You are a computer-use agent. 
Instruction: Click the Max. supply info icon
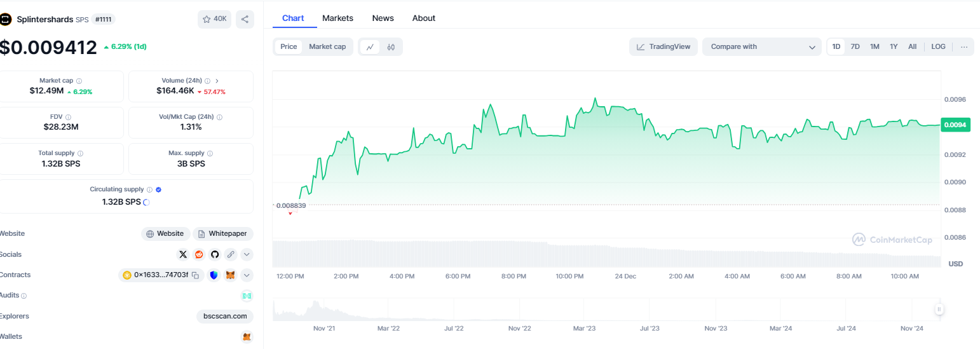210,153
